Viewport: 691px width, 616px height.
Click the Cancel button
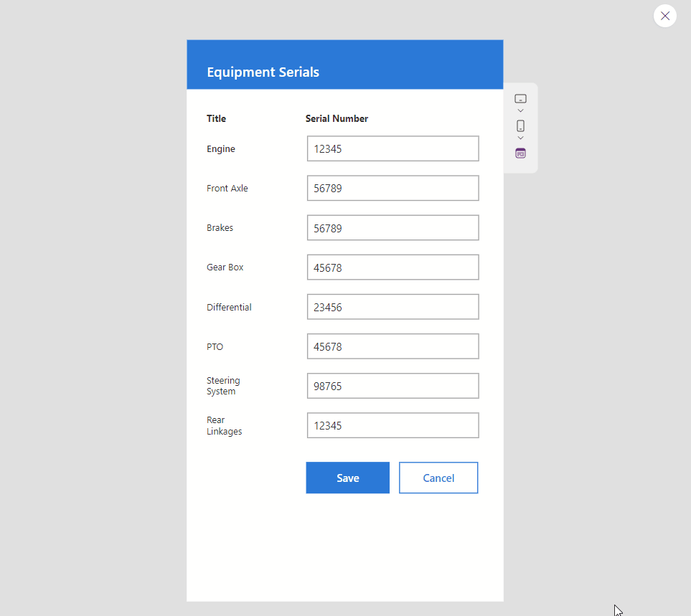438,478
